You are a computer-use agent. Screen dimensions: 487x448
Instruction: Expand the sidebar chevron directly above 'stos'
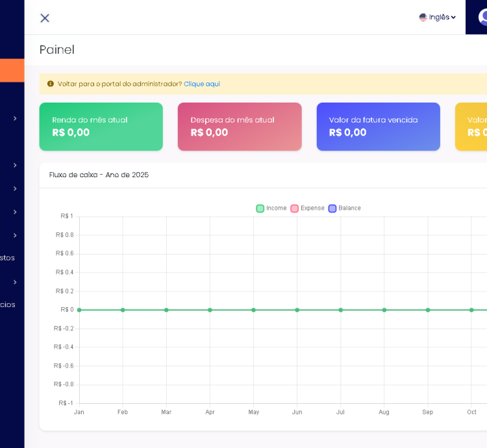pyautogui.click(x=15, y=235)
